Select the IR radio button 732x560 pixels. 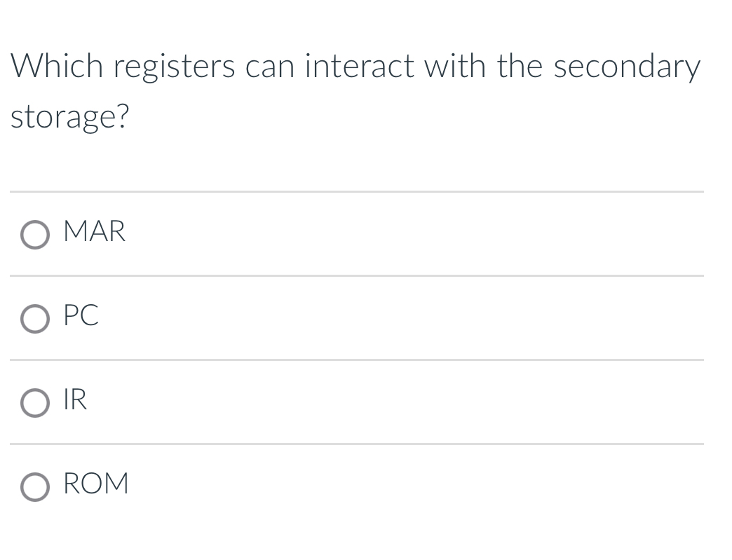pos(34,403)
